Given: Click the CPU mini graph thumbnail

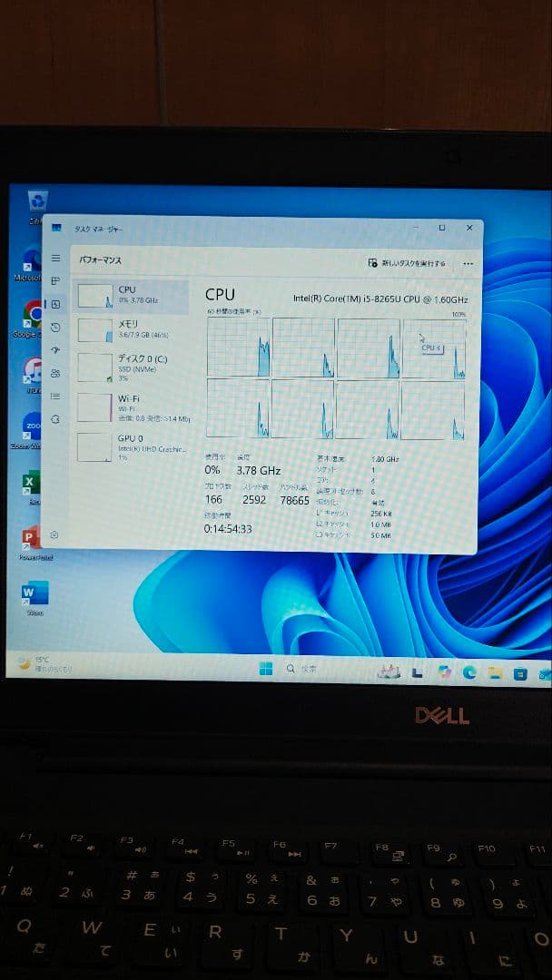Looking at the screenshot, I should point(95,296).
